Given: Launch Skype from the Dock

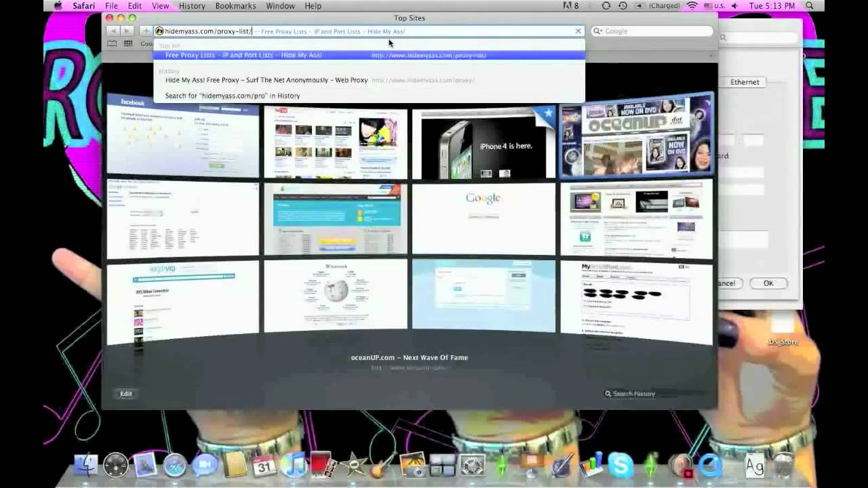Looking at the screenshot, I should 620,465.
